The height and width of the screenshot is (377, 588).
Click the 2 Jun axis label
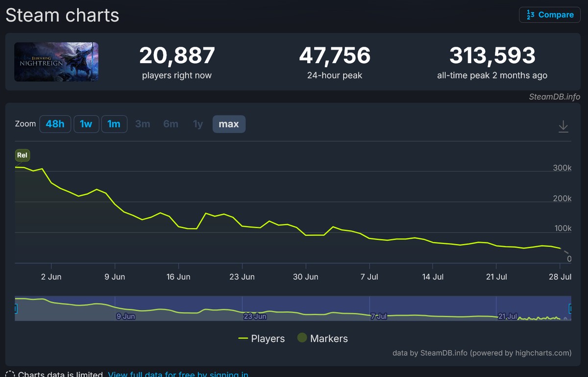[x=51, y=276]
